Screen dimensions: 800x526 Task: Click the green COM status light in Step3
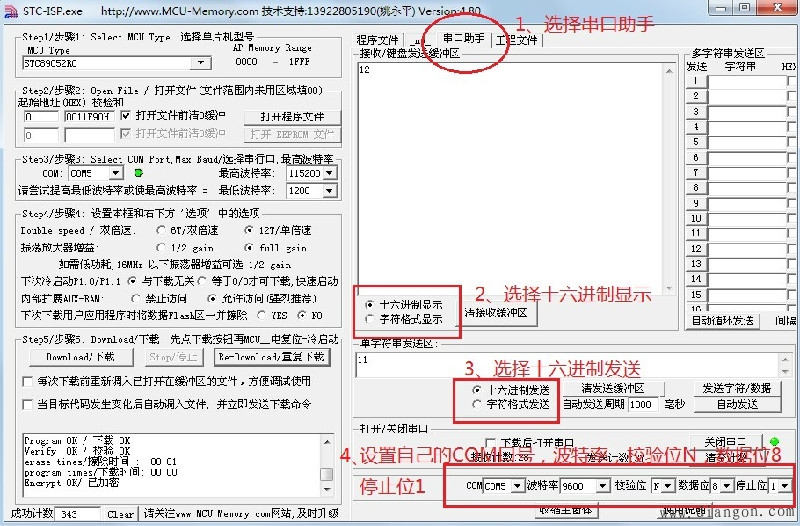[x=138, y=173]
